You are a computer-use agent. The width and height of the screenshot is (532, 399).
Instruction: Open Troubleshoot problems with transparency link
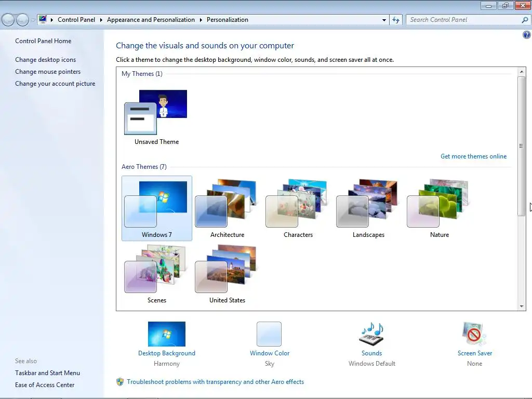tap(215, 382)
